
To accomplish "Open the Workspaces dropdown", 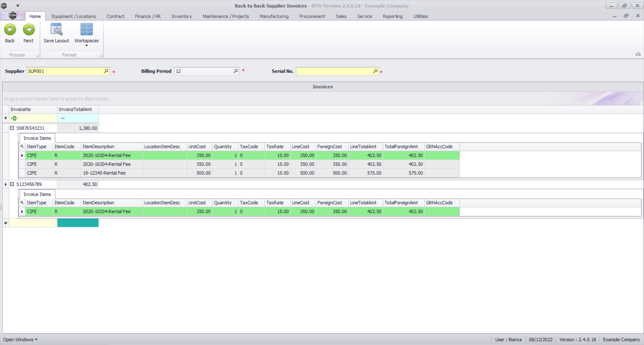I will tap(87, 34).
